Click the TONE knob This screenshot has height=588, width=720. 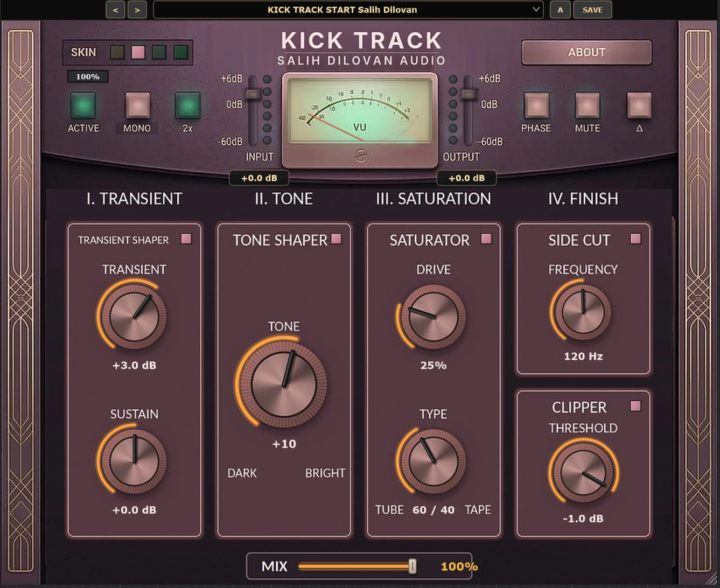coord(284,384)
